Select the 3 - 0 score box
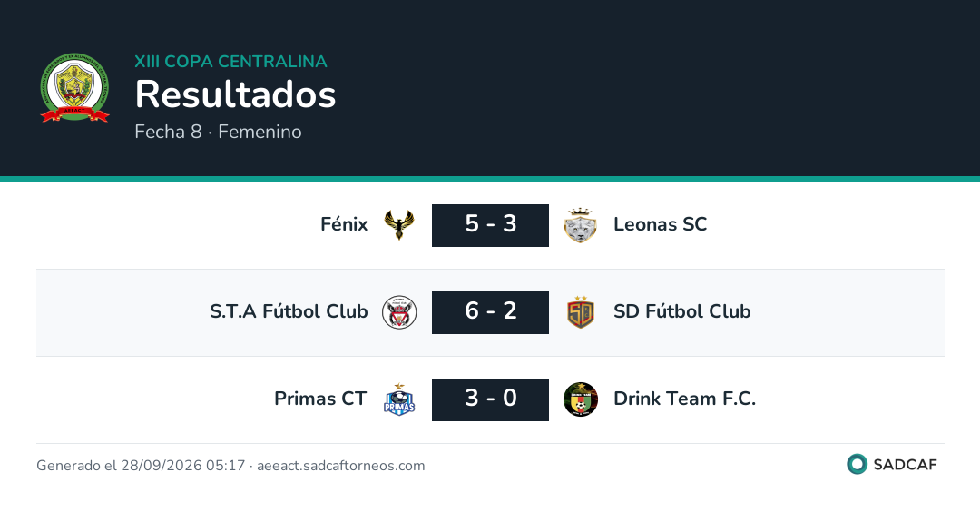The image size is (980, 512). (490, 399)
